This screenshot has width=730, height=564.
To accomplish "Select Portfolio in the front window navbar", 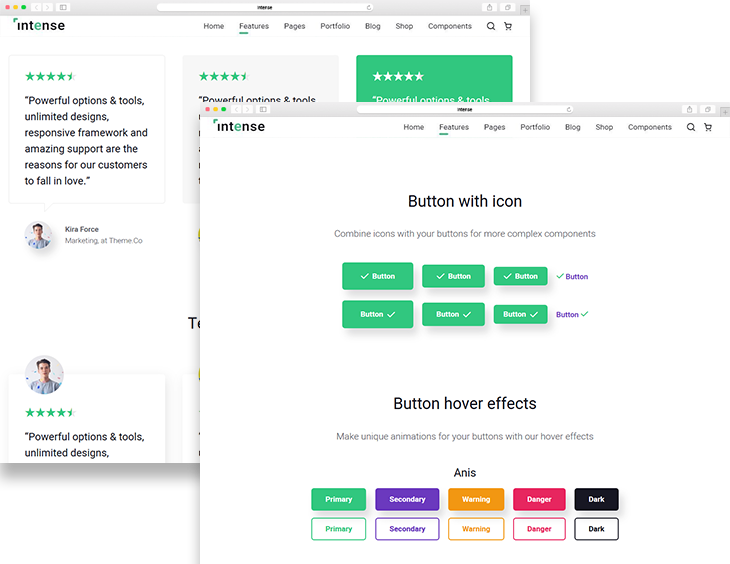I will coord(535,127).
